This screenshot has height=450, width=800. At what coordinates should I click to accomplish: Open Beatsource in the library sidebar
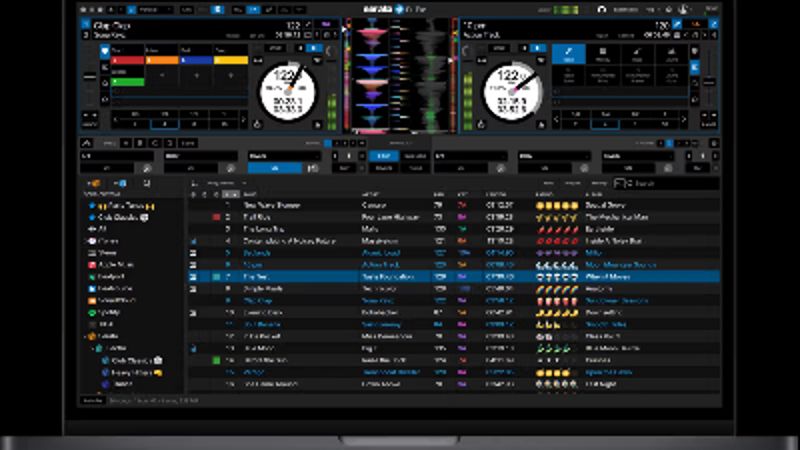(110, 288)
